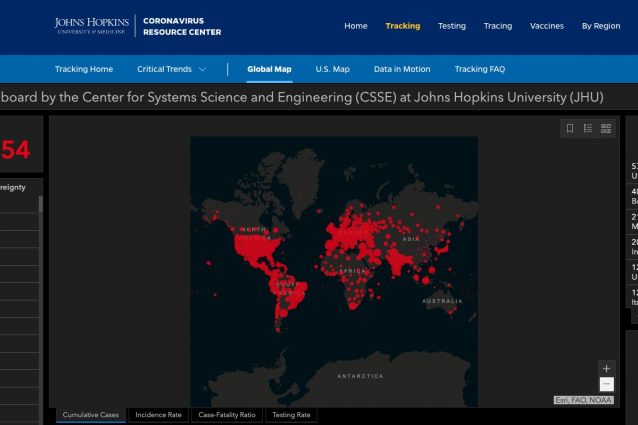This screenshot has height=425, width=638.
Task: Zoom out on the map with minus button
Action: coord(606,384)
